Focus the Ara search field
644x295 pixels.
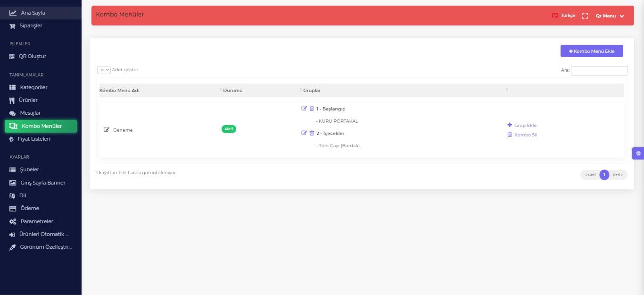point(599,70)
